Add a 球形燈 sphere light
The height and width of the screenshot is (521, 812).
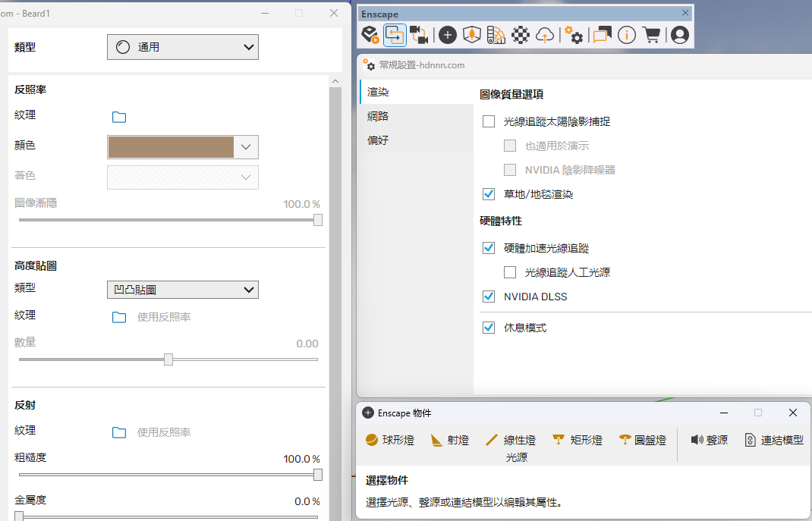click(x=390, y=440)
